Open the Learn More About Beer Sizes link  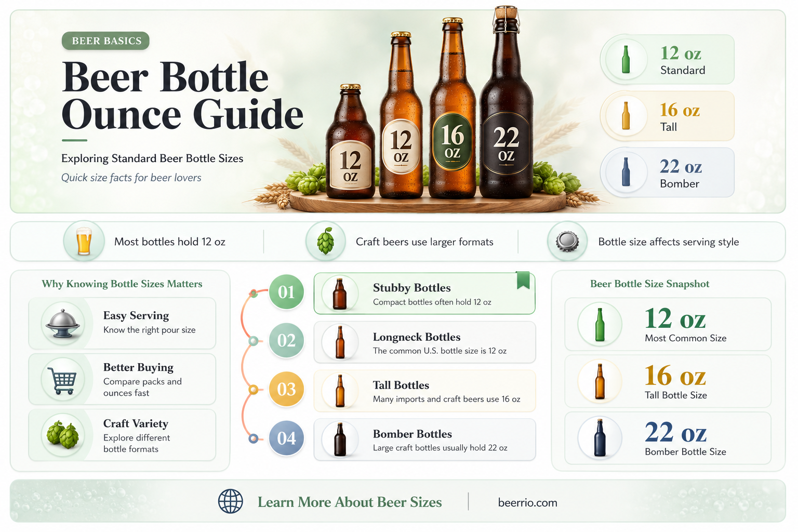tap(350, 502)
